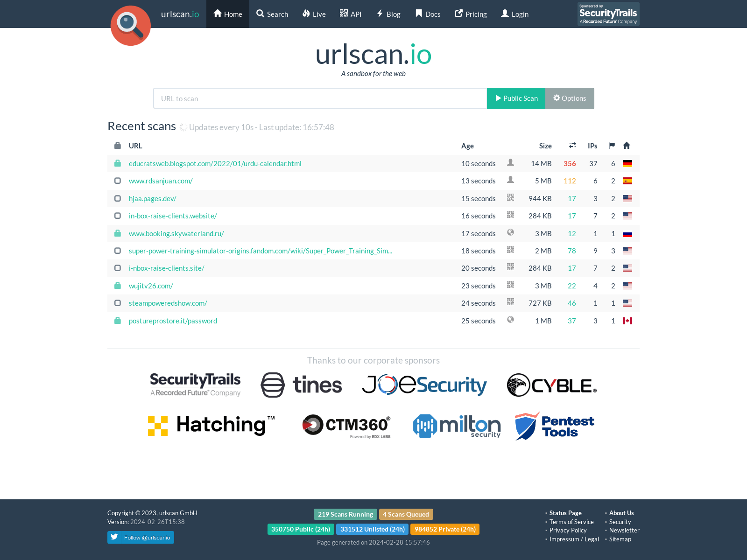Open the JoeSecurity sponsor logo

tap(424, 385)
